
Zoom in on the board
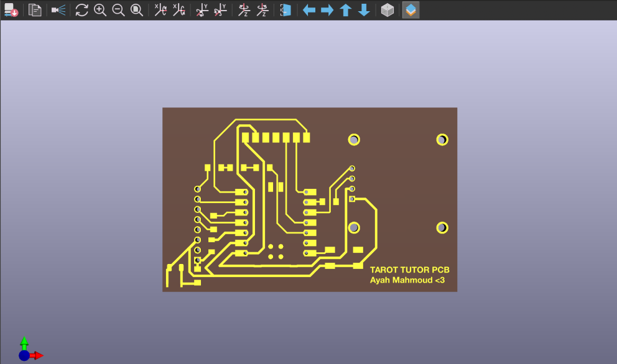(100, 10)
